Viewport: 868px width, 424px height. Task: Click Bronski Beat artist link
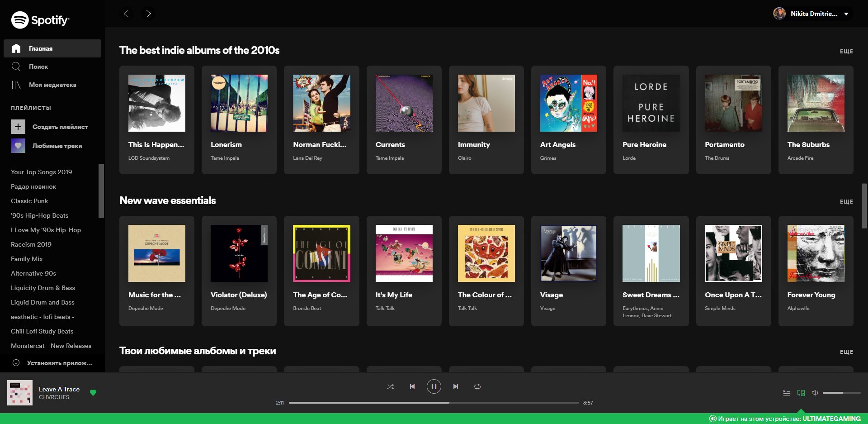pyautogui.click(x=307, y=308)
